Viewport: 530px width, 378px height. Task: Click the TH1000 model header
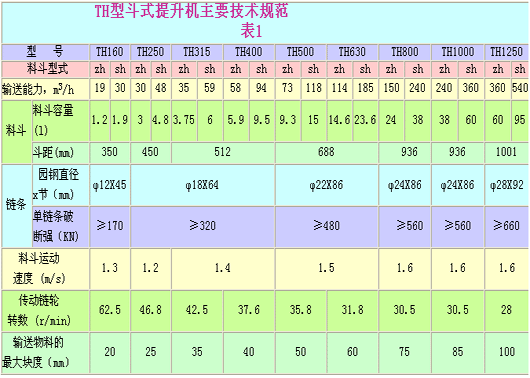pos(458,52)
